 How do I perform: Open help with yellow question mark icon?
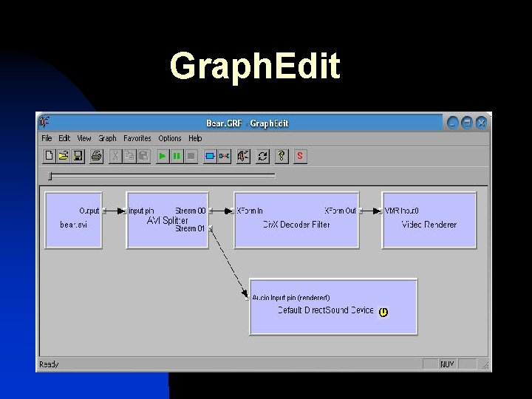(x=282, y=156)
